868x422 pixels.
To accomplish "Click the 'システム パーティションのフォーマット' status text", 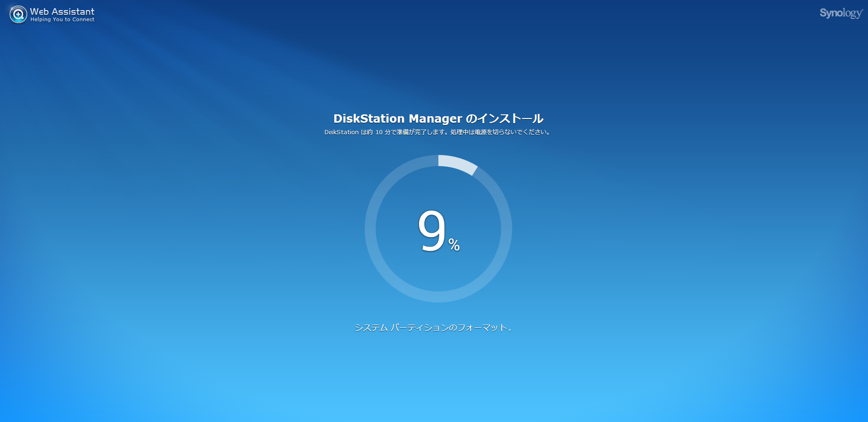I will pyautogui.click(x=432, y=327).
